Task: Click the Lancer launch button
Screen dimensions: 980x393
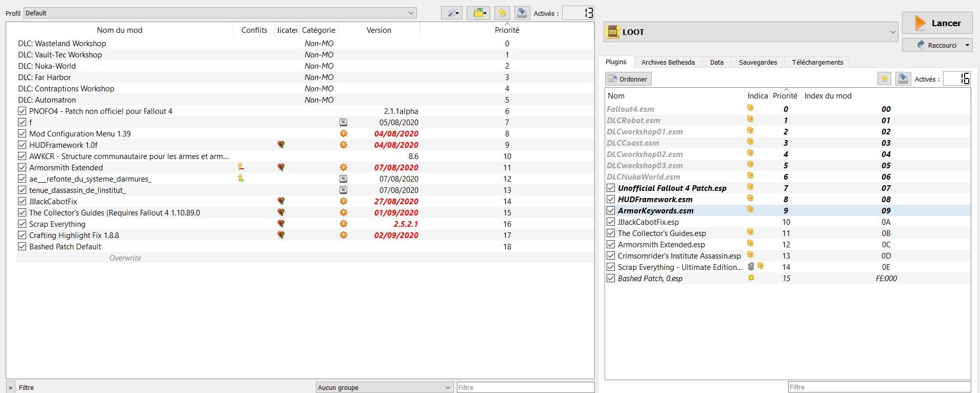Action: point(937,23)
